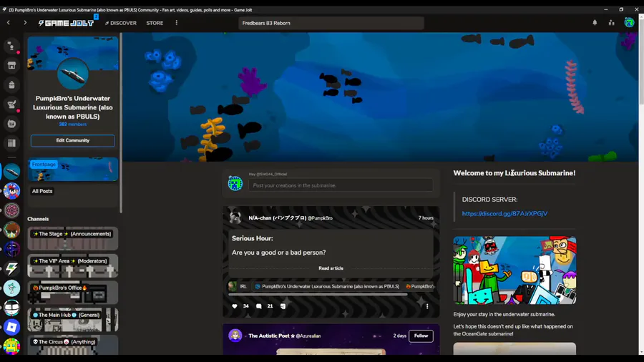The width and height of the screenshot is (644, 362).
Task: Open the Store page
Action: (155, 23)
